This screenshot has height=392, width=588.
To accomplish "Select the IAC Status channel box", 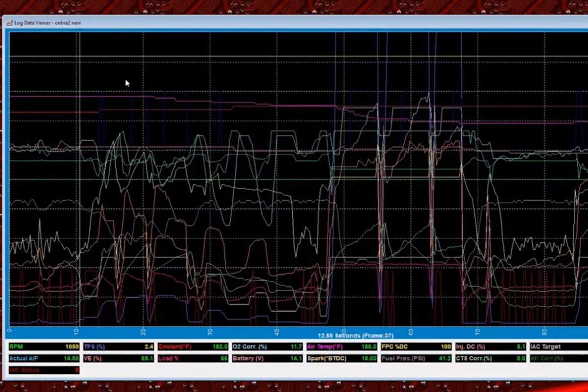I will click(44, 370).
